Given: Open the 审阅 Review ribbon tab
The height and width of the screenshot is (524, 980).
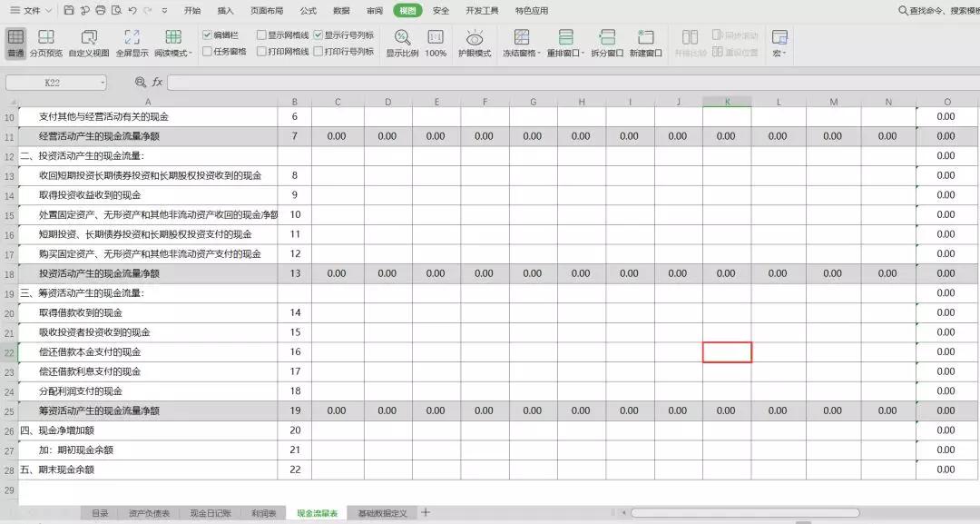Looking at the screenshot, I should [x=375, y=11].
